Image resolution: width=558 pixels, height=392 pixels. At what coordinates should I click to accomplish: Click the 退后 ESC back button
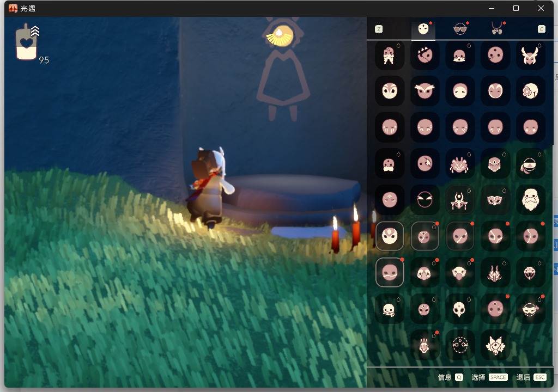531,377
